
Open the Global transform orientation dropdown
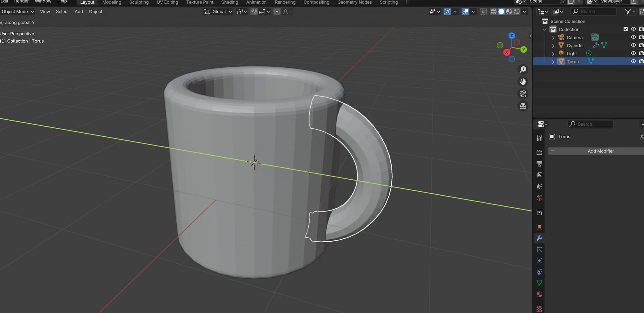coord(218,12)
